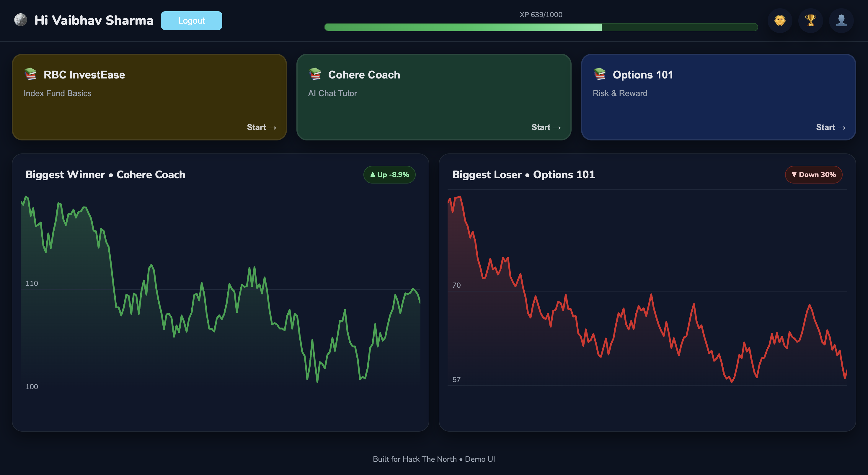The height and width of the screenshot is (475, 868).
Task: Start the RBC InvestEase lesson
Action: [262, 127]
